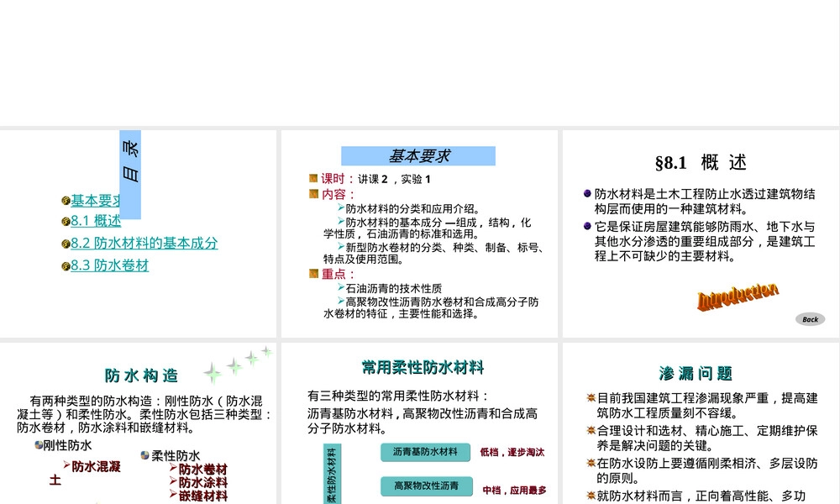Viewport: 840px width, 504px height.
Task: Open the 基本要求 link in the contents slide
Action: 95,200
